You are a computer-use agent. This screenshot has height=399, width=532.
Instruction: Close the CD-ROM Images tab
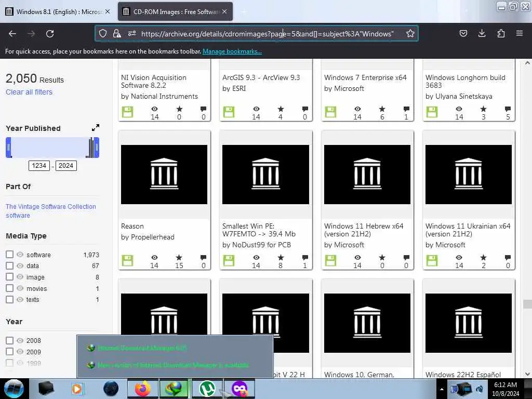pyautogui.click(x=224, y=11)
